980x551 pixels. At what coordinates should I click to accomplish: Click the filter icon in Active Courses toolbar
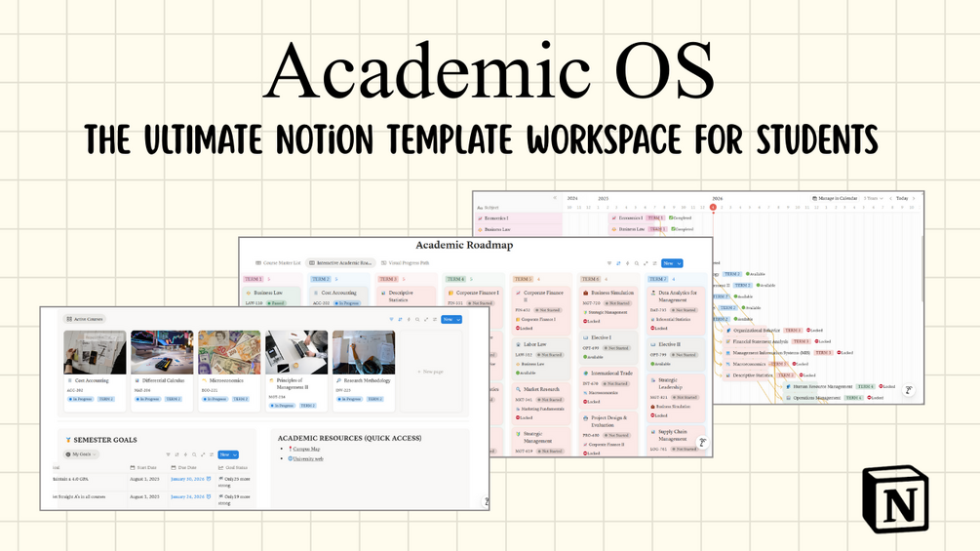(x=392, y=319)
